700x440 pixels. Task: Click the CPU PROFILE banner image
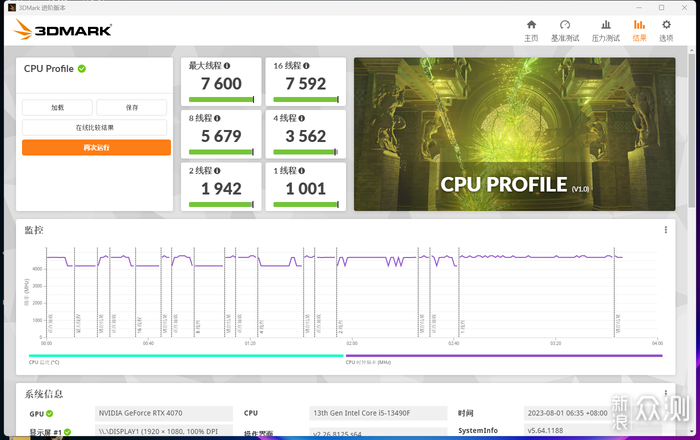pos(514,134)
